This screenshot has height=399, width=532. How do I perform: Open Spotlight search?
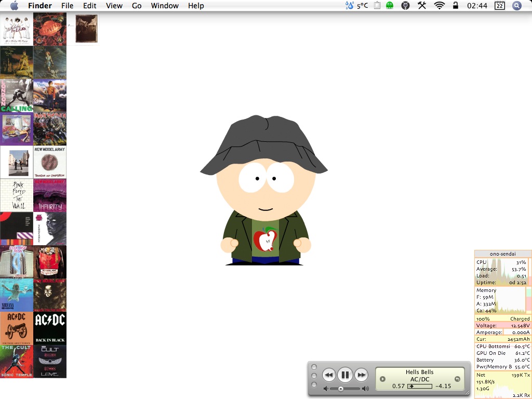[x=517, y=5]
